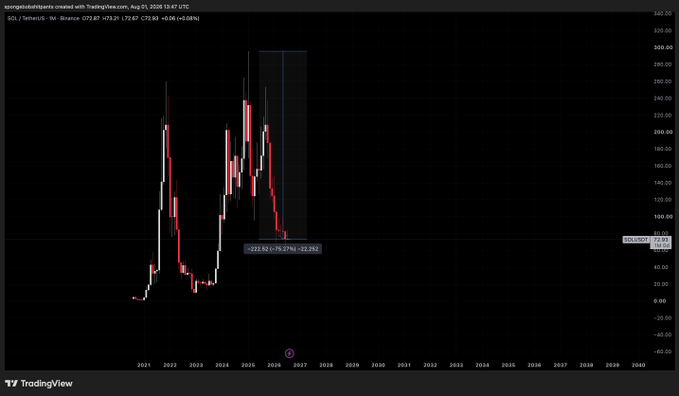This screenshot has height=396, width=679.
Task: Click the 200.00 price axis label
Action: pos(663,132)
